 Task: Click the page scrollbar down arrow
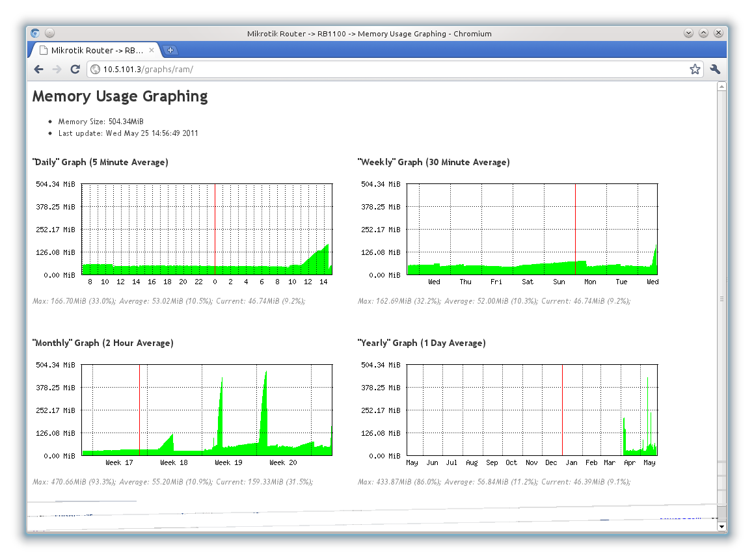point(721,526)
